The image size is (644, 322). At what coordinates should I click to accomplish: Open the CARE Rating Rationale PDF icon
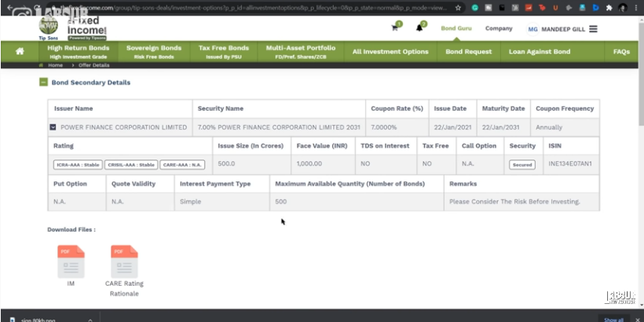(x=124, y=262)
